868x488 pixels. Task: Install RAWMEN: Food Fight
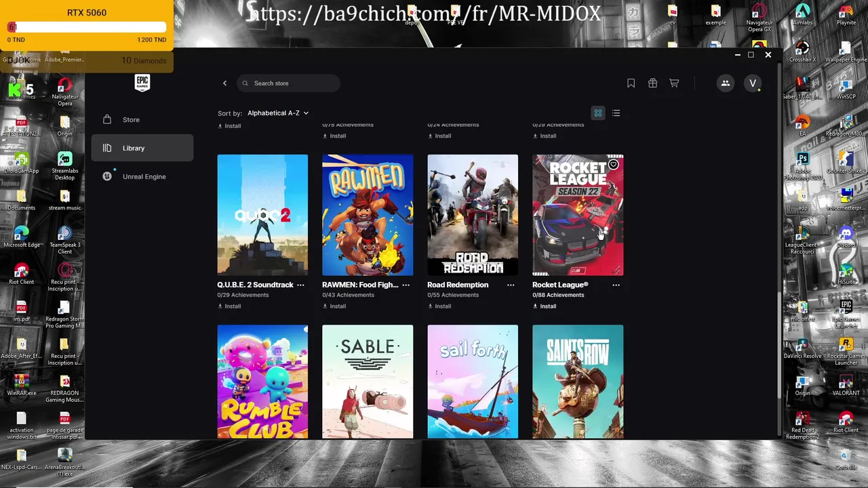(x=334, y=306)
